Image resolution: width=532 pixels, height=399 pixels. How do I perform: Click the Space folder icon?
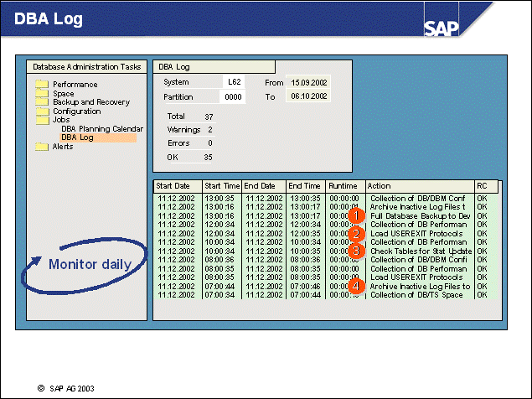pyautogui.click(x=42, y=94)
